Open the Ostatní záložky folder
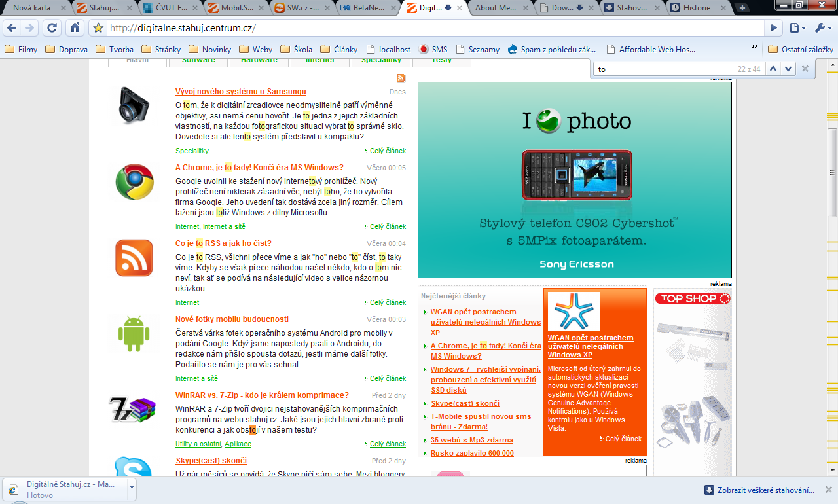838x504 pixels. coord(801,49)
